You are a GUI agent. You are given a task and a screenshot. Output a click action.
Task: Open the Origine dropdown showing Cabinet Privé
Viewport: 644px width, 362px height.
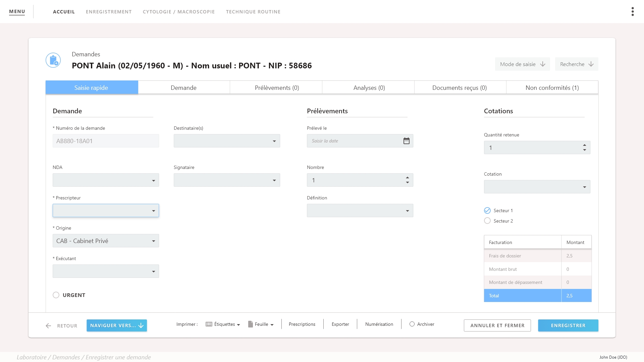106,241
